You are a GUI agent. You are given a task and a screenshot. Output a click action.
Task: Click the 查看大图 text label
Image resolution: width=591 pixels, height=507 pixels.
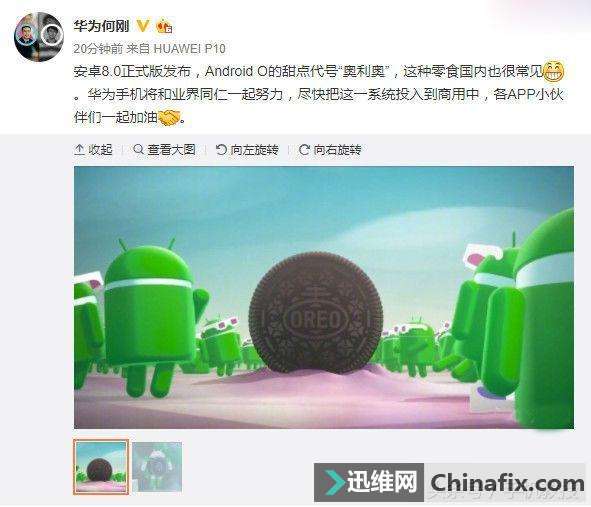(171, 150)
